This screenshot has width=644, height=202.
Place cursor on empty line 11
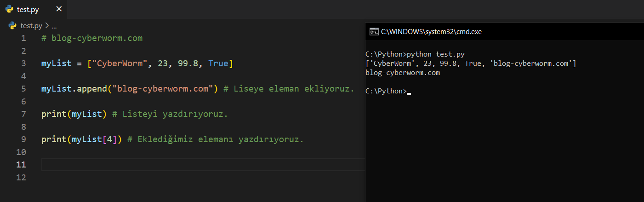[x=184, y=165]
